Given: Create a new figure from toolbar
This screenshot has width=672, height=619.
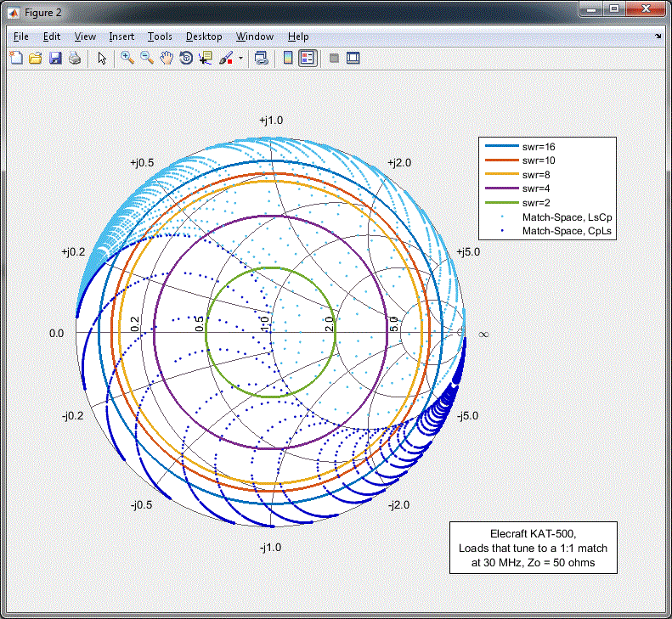Looking at the screenshot, I should [x=16, y=58].
